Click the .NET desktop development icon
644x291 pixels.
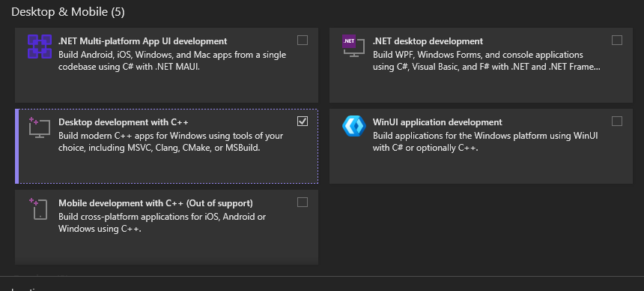pyautogui.click(x=353, y=46)
